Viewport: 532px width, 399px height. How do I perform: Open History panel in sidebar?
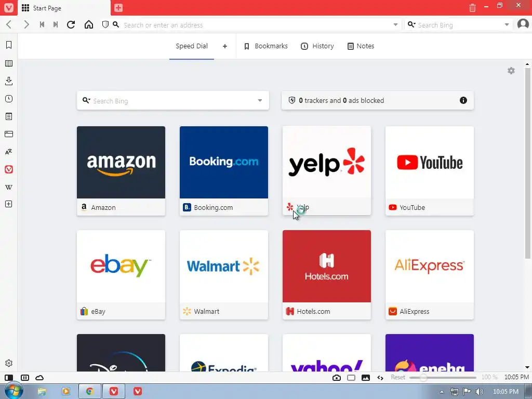pyautogui.click(x=9, y=99)
